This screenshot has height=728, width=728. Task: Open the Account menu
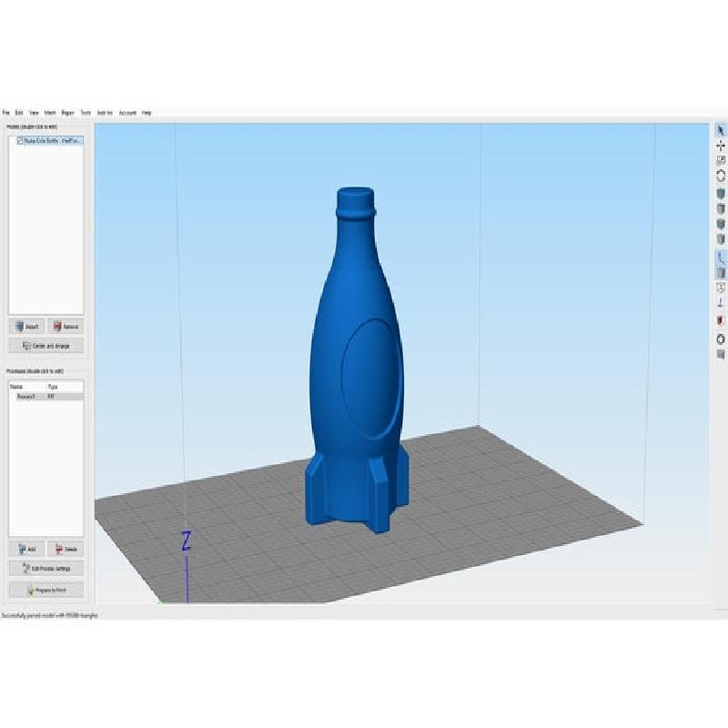127,113
